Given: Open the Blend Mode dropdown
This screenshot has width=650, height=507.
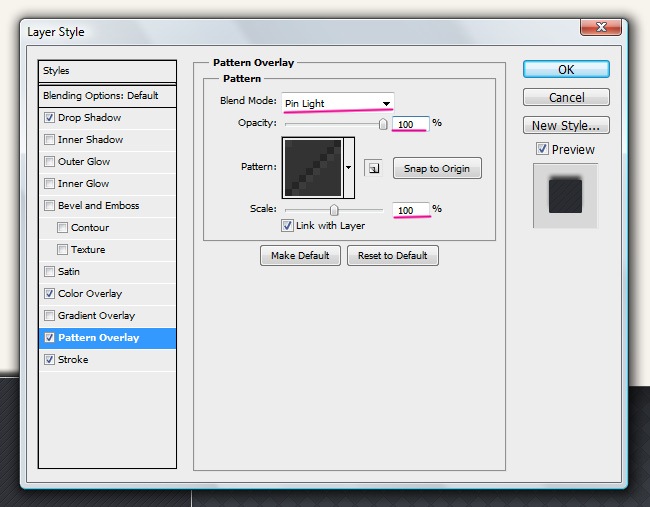Looking at the screenshot, I should 338,103.
